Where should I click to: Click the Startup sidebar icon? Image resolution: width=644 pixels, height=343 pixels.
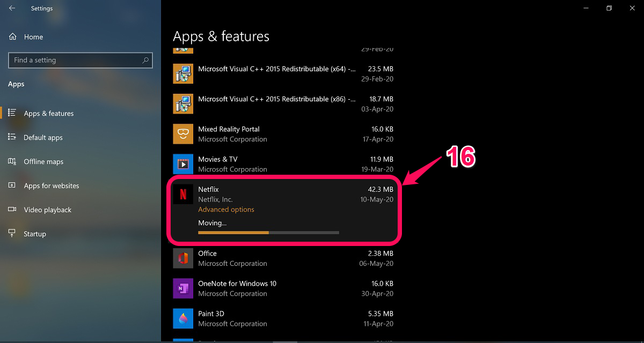[12, 234]
